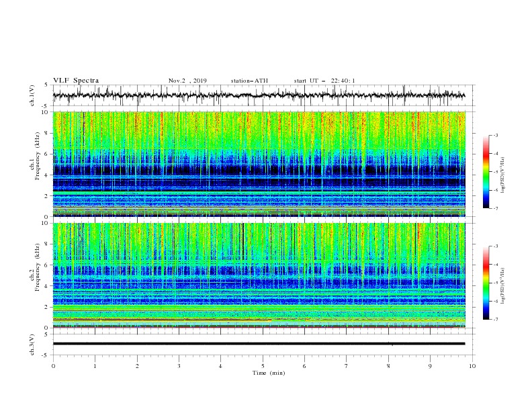The height and width of the screenshot is (411, 532).
Task: Click the ch.2 color bar log(PSD) label
Action: click(503, 285)
